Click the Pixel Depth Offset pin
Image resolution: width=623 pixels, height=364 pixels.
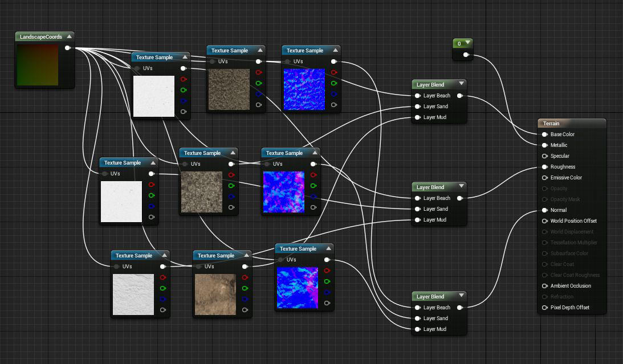tap(545, 308)
